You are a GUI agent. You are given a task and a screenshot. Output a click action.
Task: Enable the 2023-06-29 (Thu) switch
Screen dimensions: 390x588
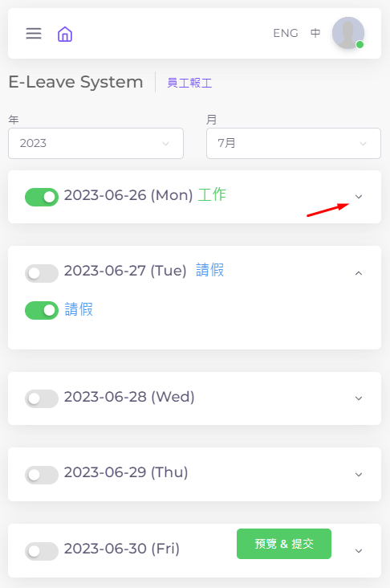point(42,475)
